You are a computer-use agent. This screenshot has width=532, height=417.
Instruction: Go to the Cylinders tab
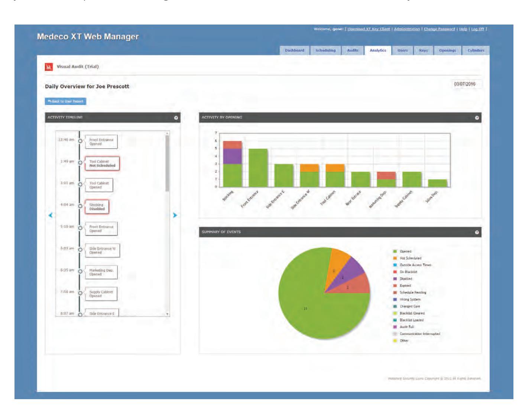point(476,51)
